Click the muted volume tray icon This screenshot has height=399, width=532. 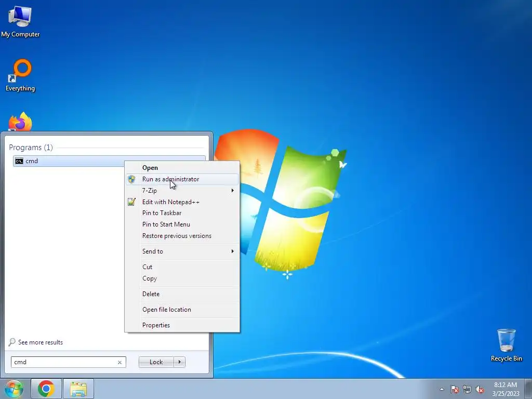[x=480, y=389]
